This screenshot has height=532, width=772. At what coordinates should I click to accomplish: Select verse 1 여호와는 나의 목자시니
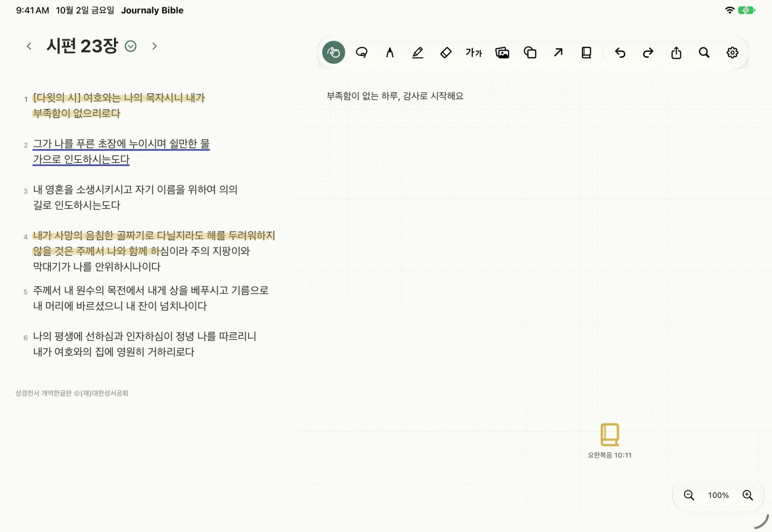(x=119, y=105)
